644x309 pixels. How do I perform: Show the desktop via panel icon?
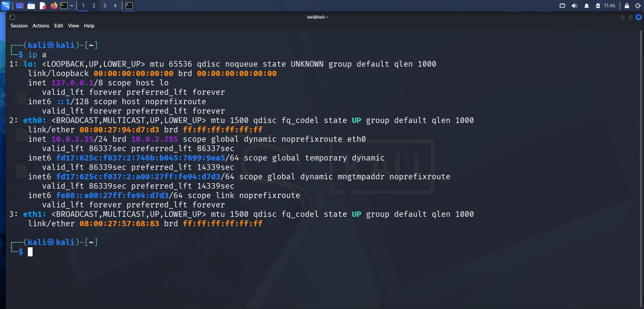(x=20, y=6)
